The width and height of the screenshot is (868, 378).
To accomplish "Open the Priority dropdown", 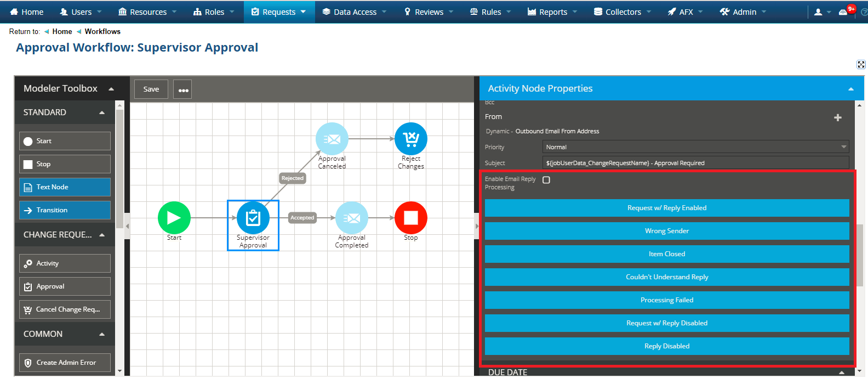I will click(695, 147).
